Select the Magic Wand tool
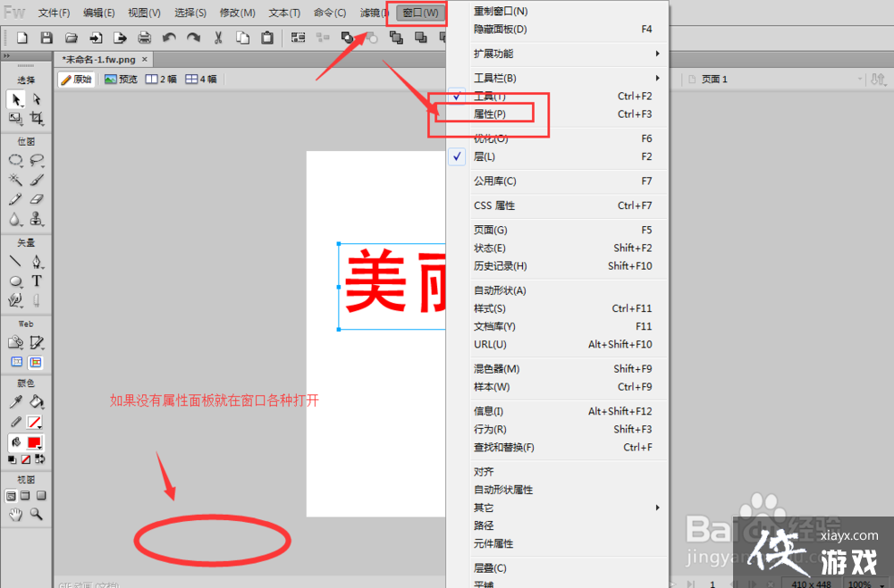894x588 pixels. tap(15, 181)
